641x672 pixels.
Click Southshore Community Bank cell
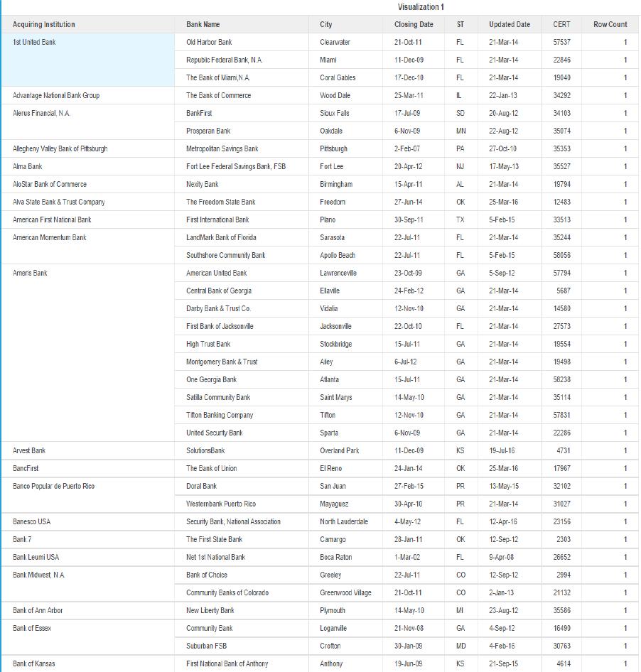(x=242, y=256)
